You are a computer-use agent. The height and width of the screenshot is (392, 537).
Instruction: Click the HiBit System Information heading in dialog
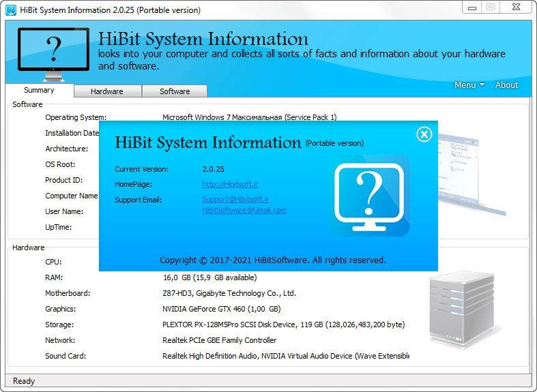point(208,142)
